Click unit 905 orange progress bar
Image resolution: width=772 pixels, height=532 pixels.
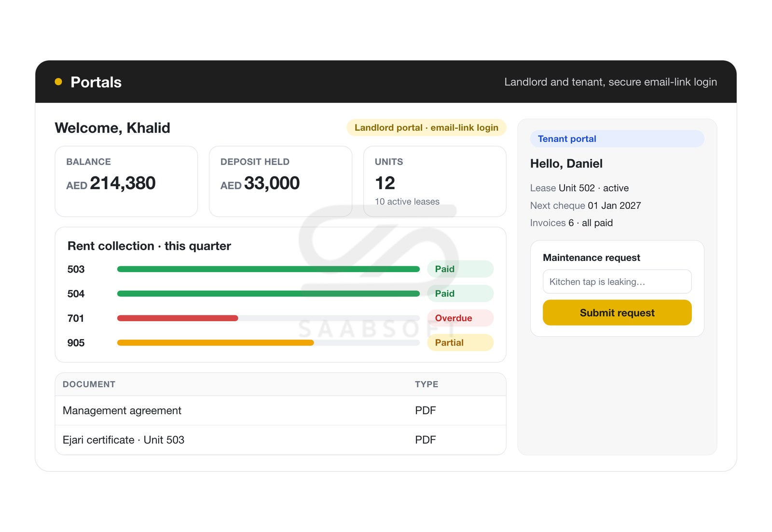pyautogui.click(x=216, y=343)
